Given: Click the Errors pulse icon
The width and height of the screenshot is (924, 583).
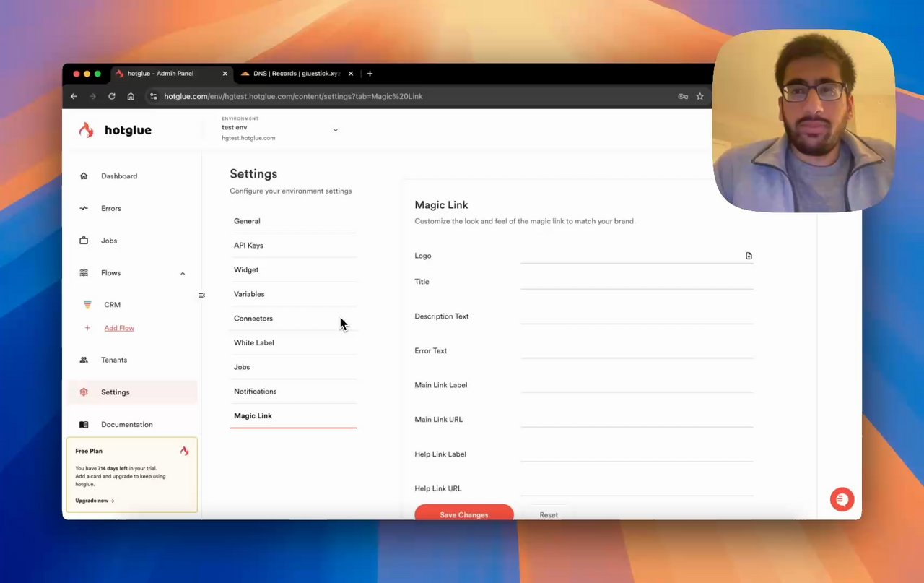Looking at the screenshot, I should (x=84, y=208).
